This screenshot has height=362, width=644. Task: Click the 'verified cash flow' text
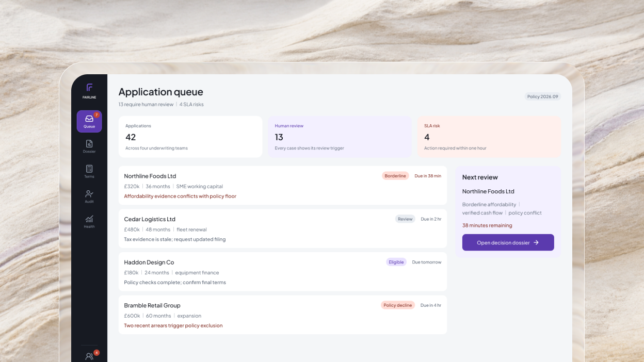tap(482, 213)
